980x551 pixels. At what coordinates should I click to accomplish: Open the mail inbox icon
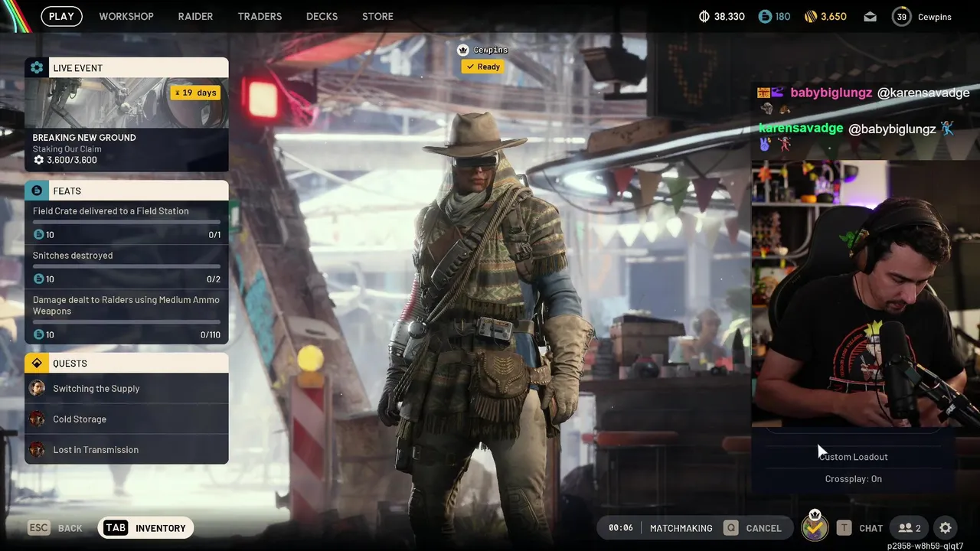click(870, 16)
